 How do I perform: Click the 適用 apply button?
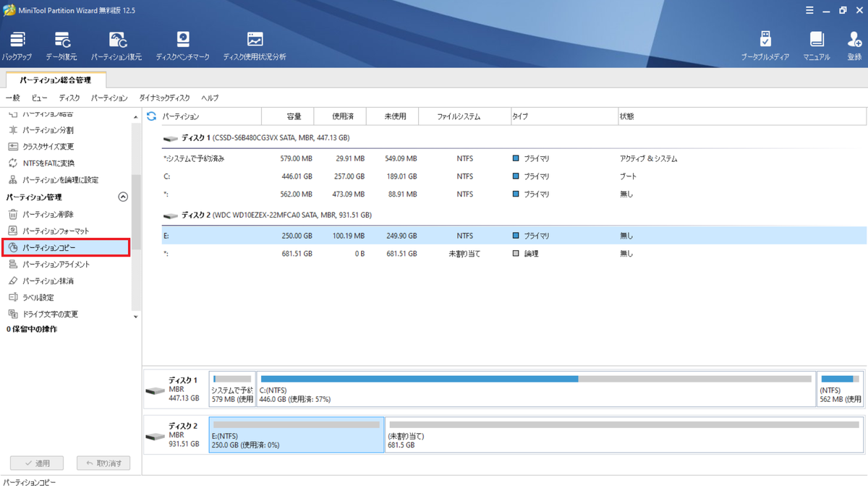(36, 463)
